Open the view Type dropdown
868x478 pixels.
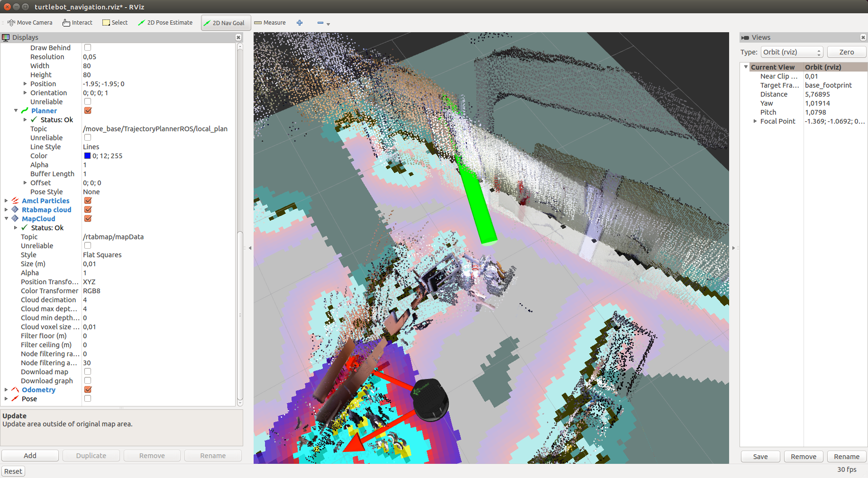tap(792, 52)
